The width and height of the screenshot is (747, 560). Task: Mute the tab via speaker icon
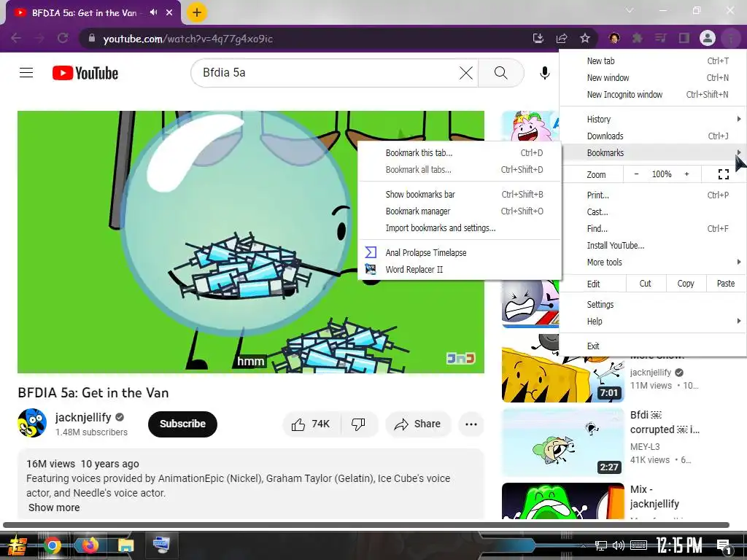click(x=153, y=12)
